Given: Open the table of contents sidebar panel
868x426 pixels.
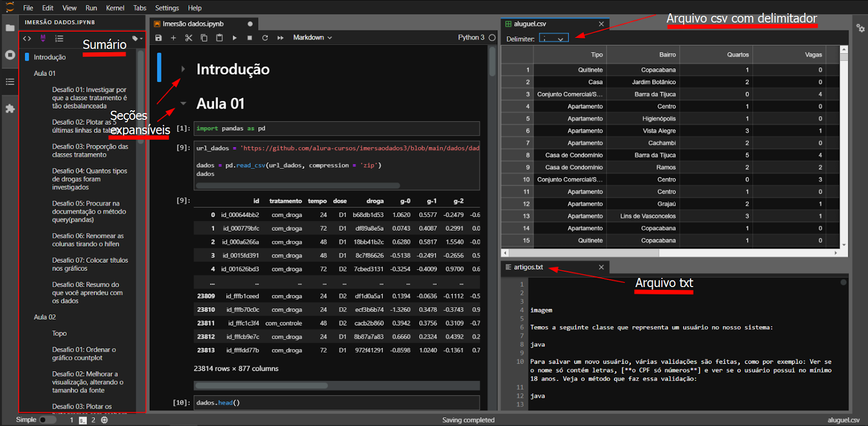Looking at the screenshot, I should pos(10,82).
